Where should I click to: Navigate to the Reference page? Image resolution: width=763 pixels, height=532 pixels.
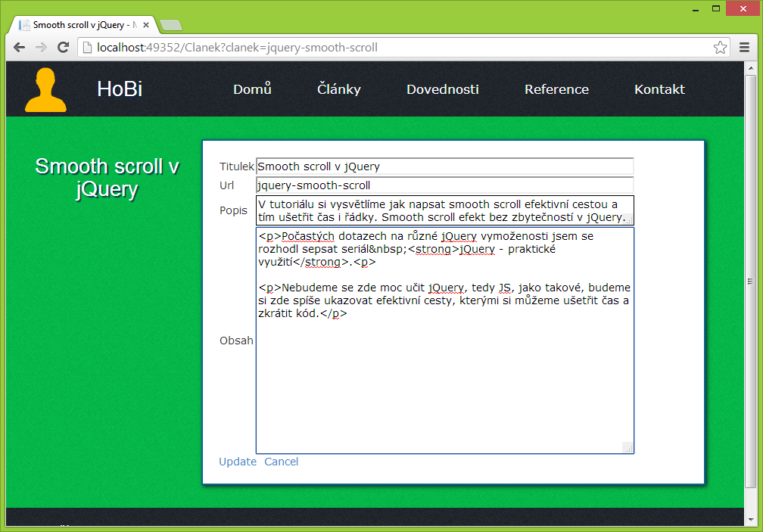point(556,89)
